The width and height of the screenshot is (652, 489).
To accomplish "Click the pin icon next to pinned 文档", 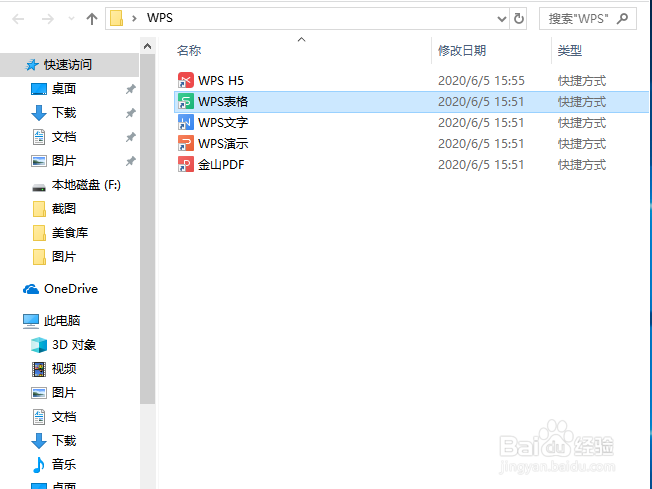I will coord(131,137).
